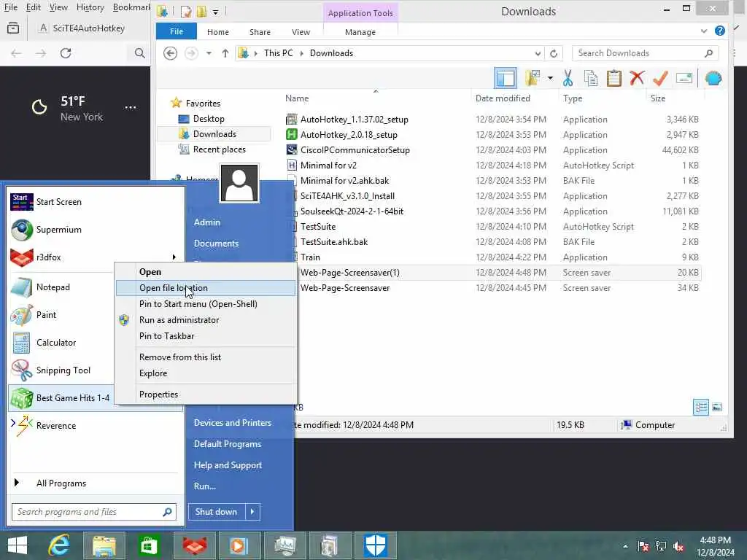The image size is (747, 560).
Task: Open Classic Shell settings via shell icon
Action: [x=713, y=78]
